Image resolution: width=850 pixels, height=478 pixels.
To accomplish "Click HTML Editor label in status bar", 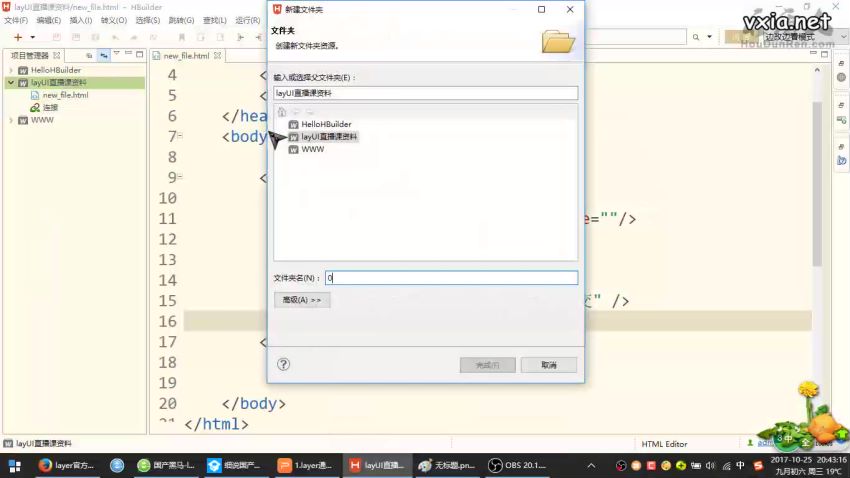I will (x=664, y=444).
